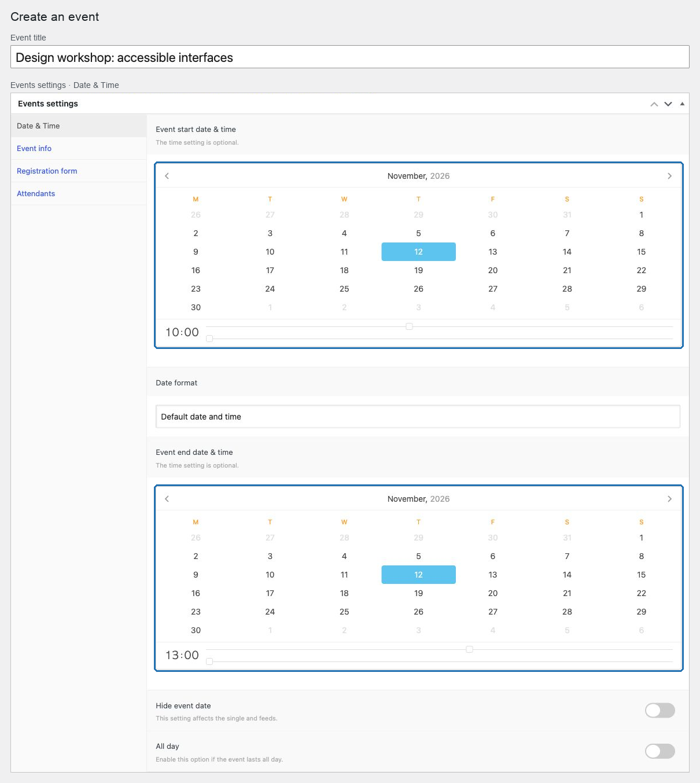This screenshot has width=700, height=783.
Task: Select highlighted day 12 in start calendar
Action: (418, 252)
